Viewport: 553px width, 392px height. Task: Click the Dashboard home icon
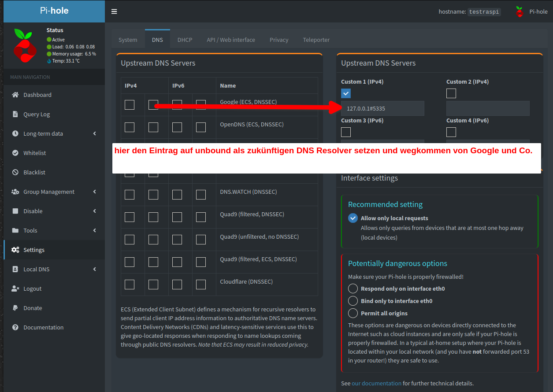click(15, 95)
